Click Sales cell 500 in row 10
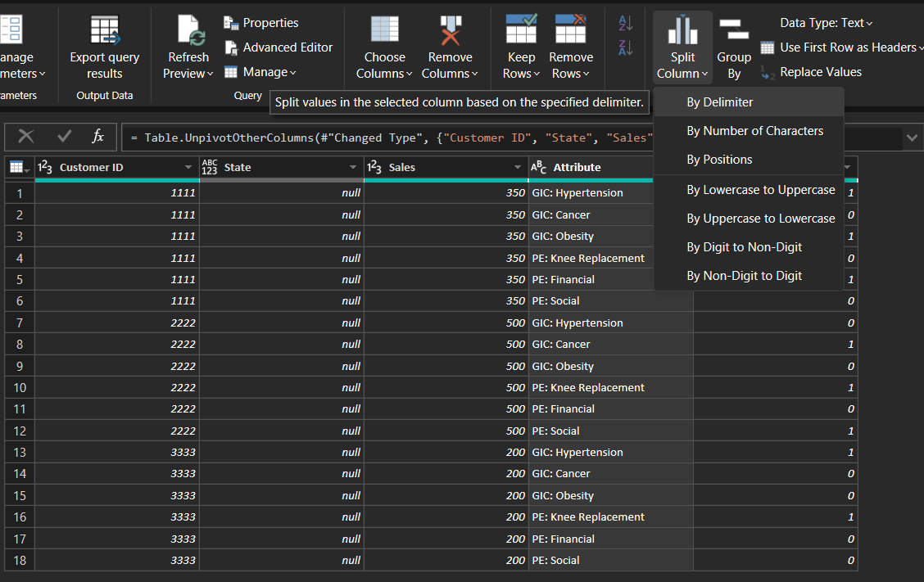The width and height of the screenshot is (924, 582). [x=446, y=388]
